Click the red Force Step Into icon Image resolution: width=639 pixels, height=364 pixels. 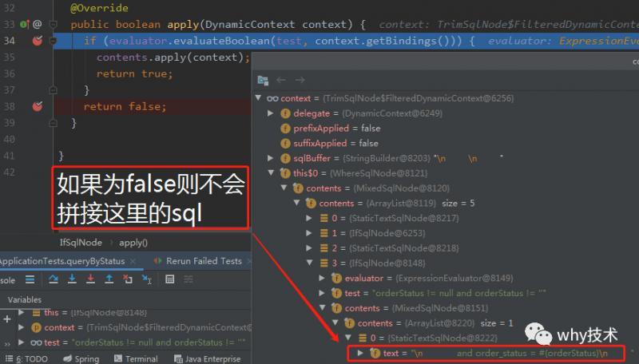(x=90, y=279)
